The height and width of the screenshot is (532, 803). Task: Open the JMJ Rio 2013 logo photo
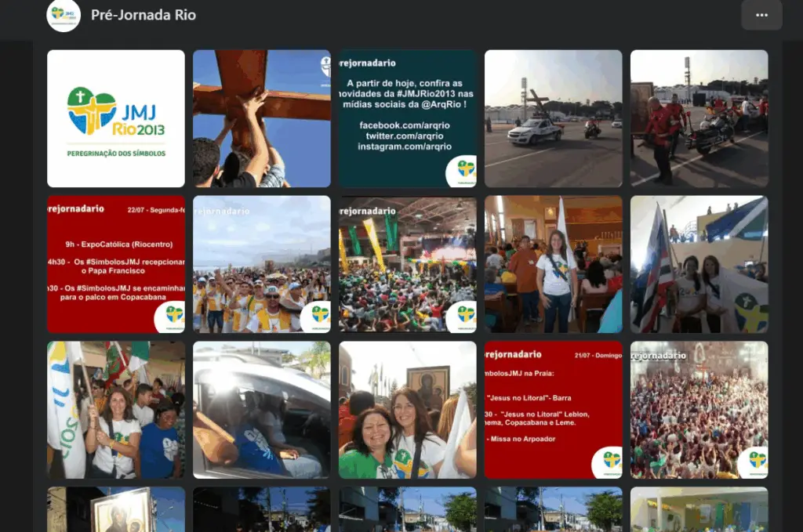116,118
